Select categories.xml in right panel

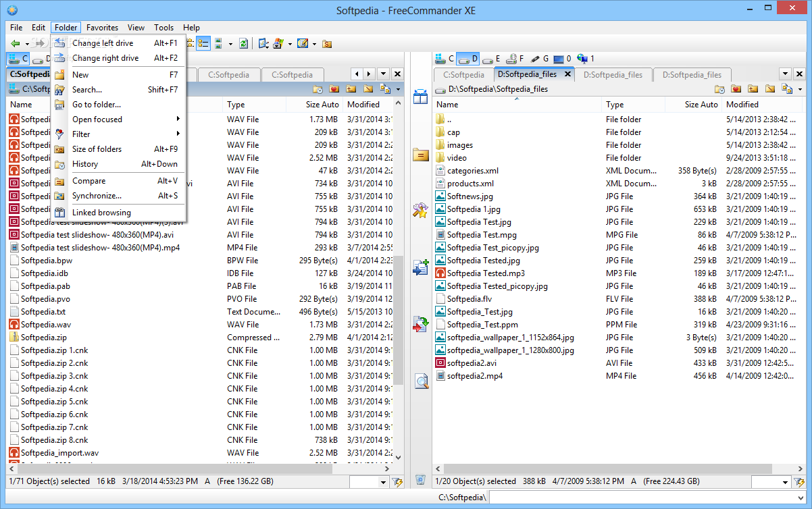point(473,171)
